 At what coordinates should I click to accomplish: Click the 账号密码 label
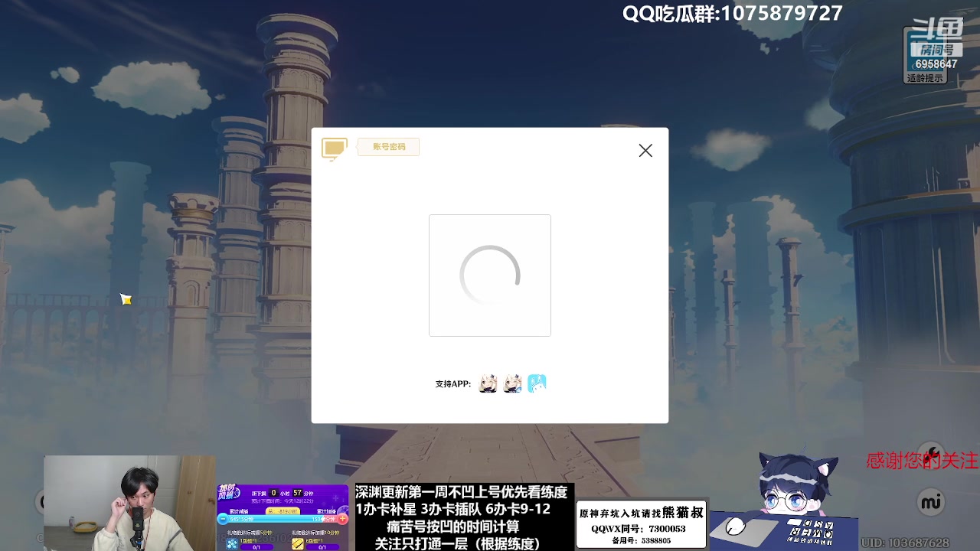click(389, 147)
